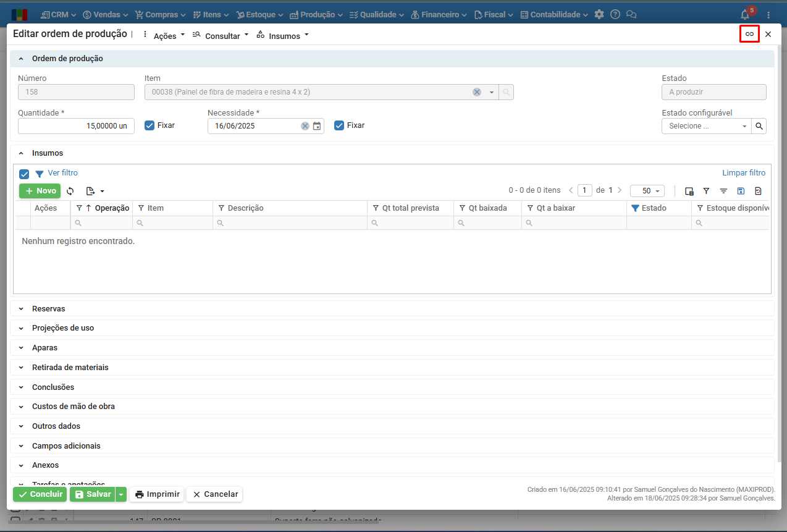Collapse the Insumos section

point(20,153)
